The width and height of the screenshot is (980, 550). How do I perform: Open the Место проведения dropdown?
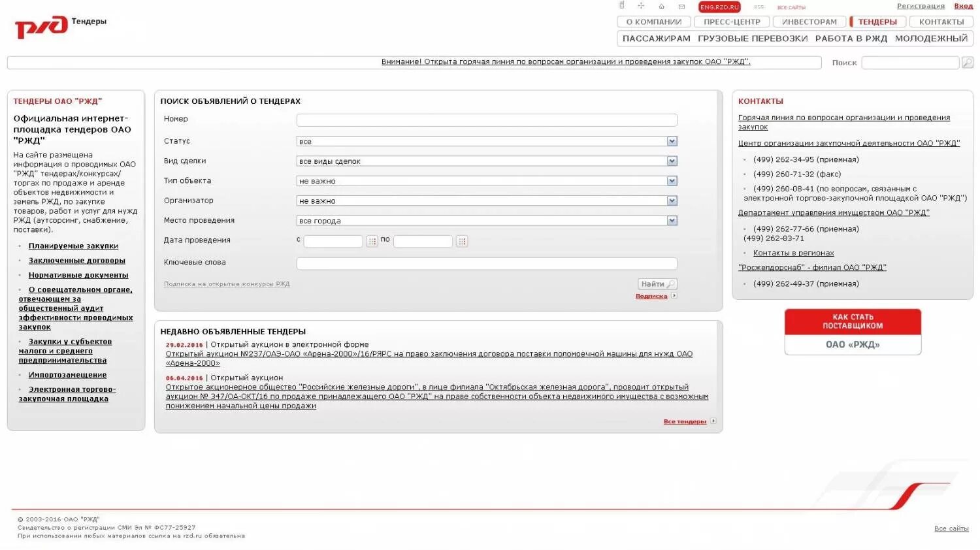[487, 221]
